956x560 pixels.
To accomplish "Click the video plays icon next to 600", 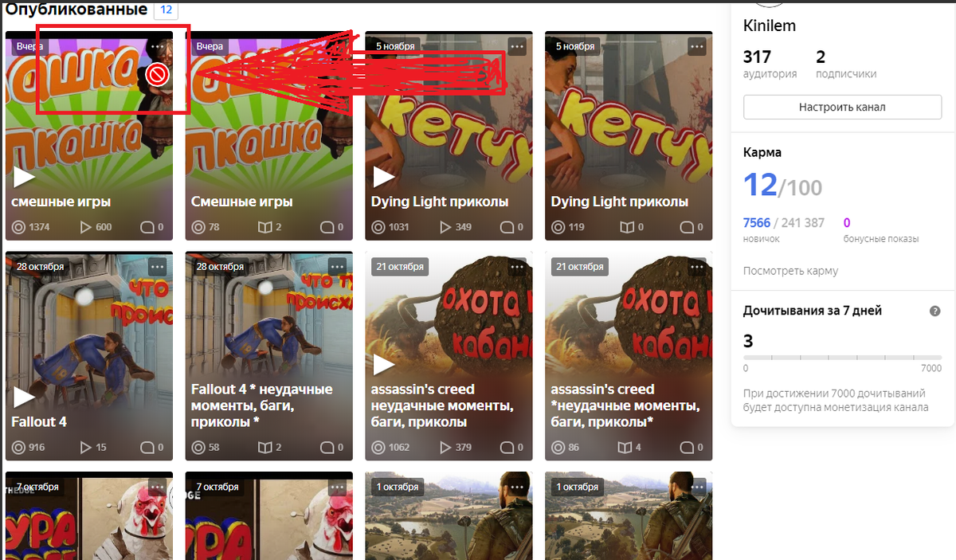I will pos(86,227).
